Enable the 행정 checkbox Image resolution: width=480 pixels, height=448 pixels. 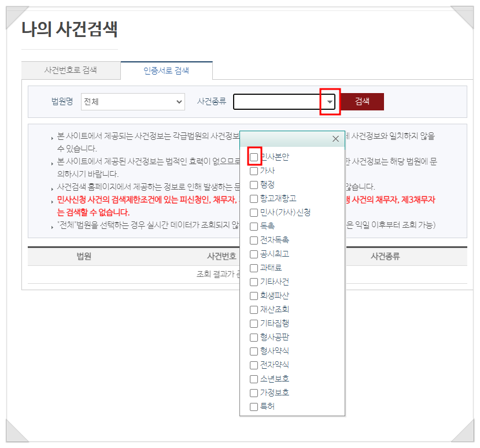(254, 185)
